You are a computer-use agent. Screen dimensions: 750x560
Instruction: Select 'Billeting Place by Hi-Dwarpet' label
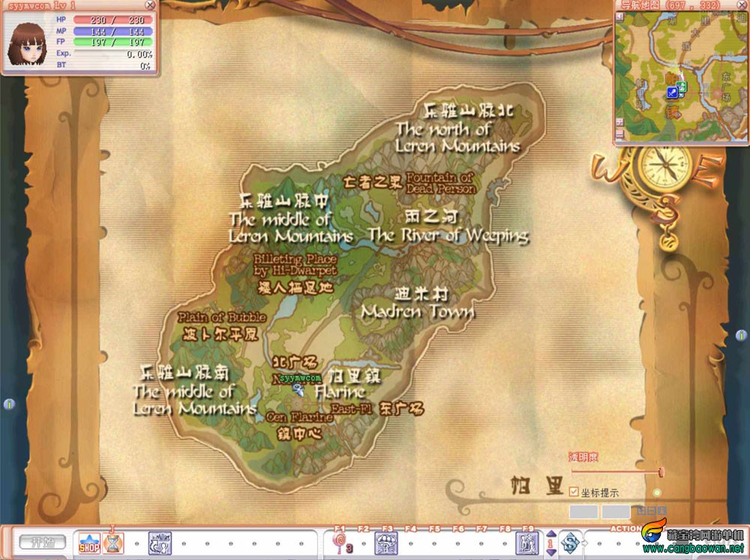tap(295, 265)
